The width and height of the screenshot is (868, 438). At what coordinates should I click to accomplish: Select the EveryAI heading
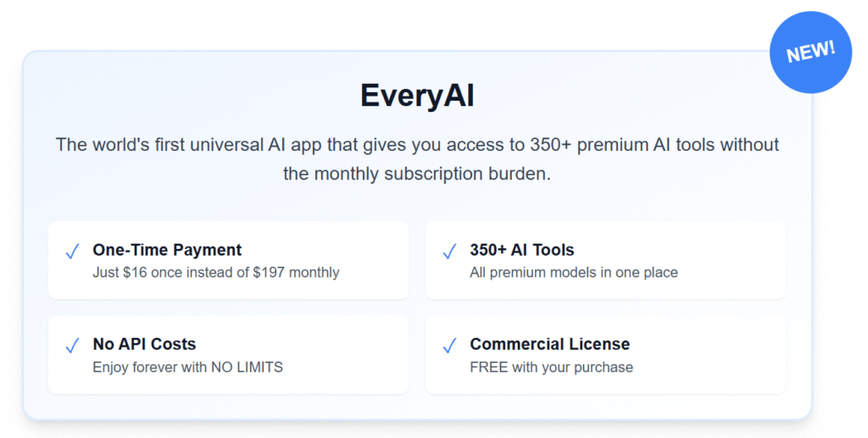pyautogui.click(x=417, y=95)
